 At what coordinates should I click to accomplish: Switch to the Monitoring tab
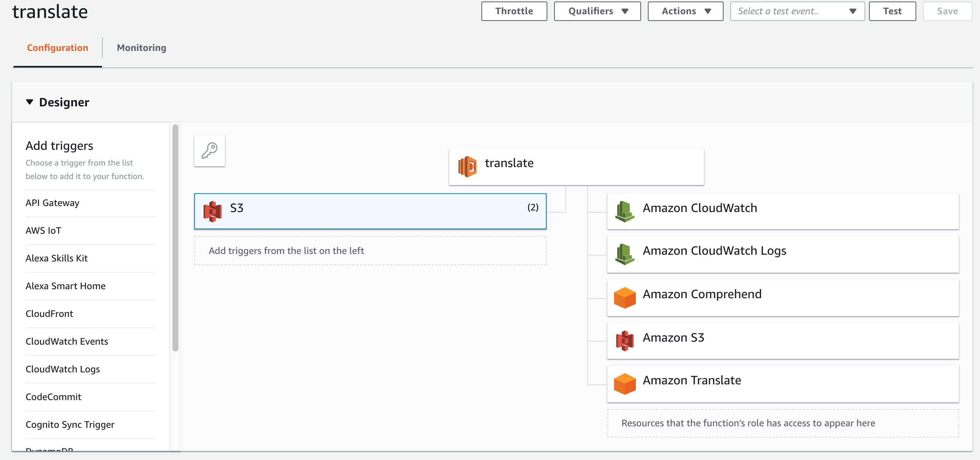point(141,48)
